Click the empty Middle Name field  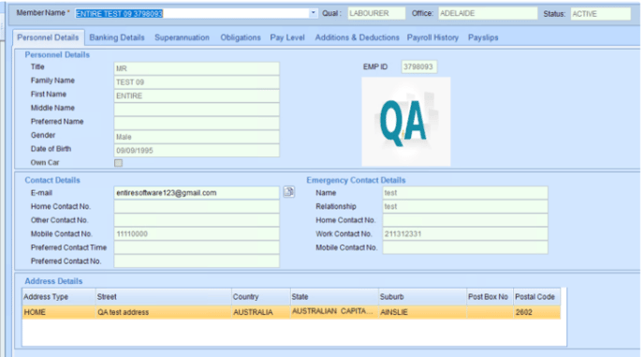[x=197, y=110]
